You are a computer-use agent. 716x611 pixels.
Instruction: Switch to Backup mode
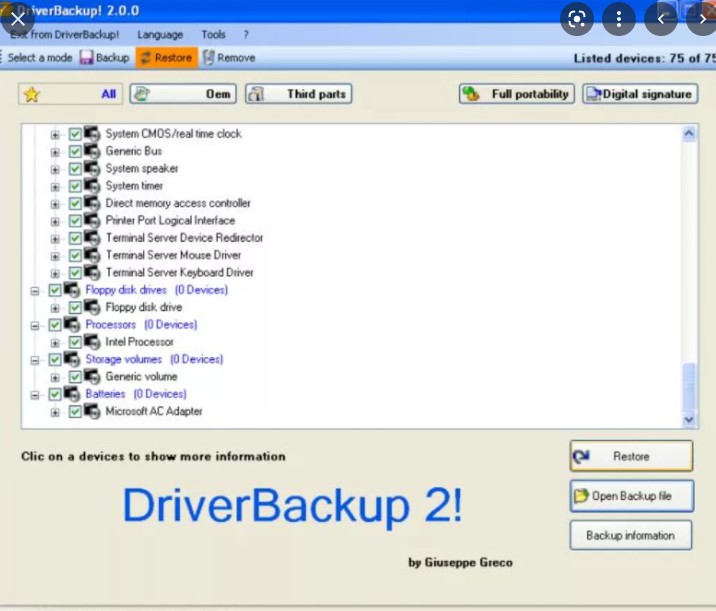click(105, 58)
